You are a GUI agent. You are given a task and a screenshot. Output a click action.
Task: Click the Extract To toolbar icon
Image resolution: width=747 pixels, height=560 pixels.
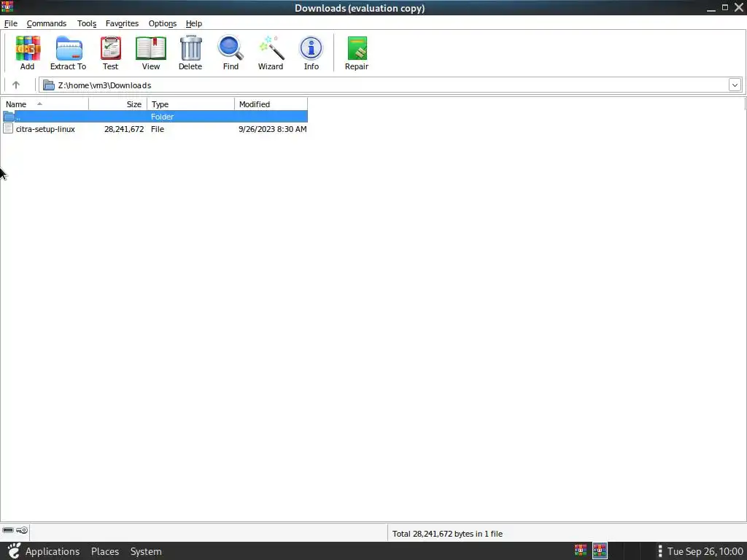click(69, 49)
